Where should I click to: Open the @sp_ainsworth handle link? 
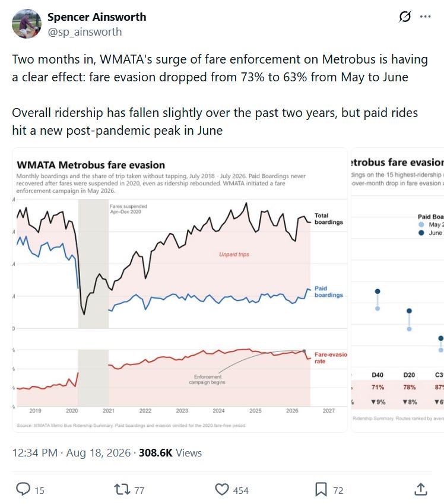tap(85, 32)
